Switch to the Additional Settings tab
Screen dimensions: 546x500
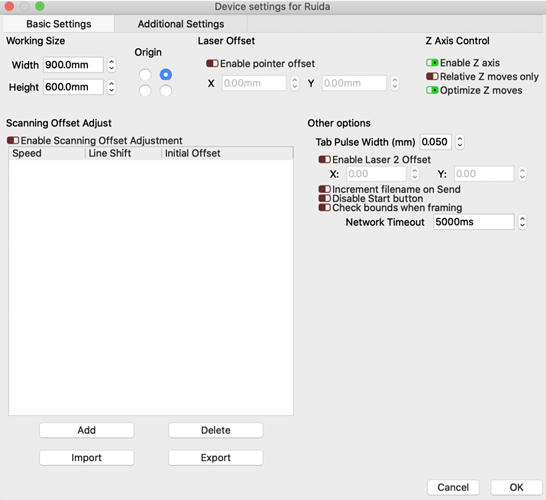click(x=181, y=24)
